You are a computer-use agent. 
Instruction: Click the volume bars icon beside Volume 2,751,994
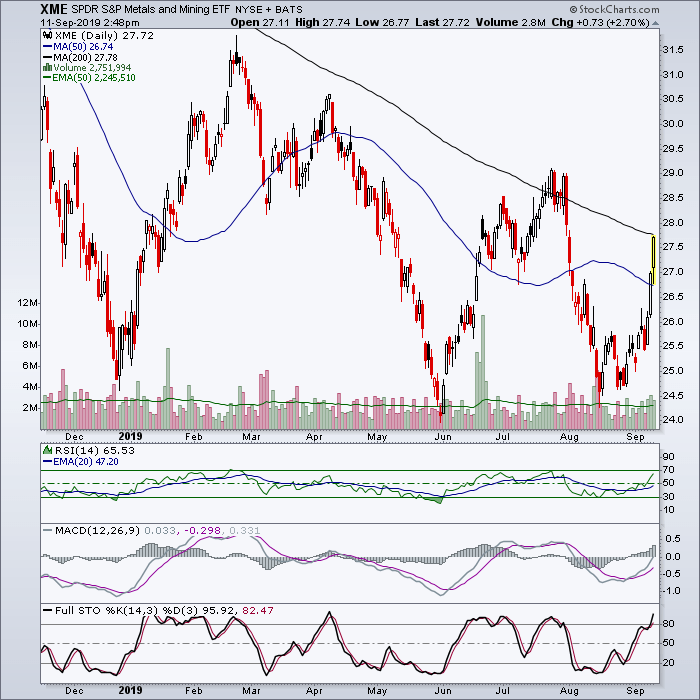47,67
